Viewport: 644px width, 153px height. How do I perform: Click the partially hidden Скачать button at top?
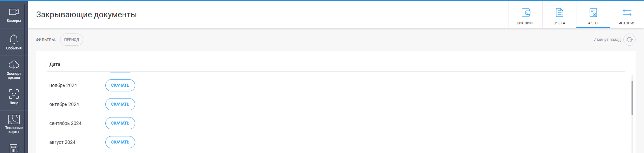pos(120,72)
